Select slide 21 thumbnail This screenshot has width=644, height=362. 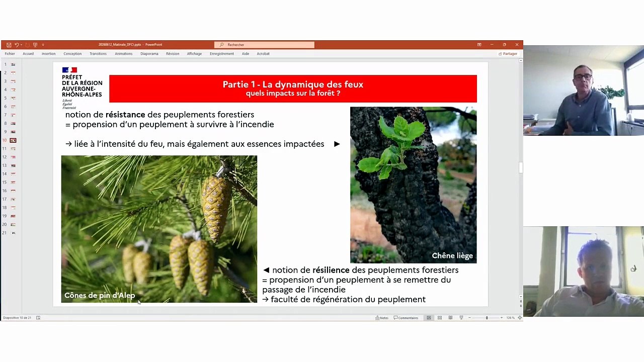[13, 233]
